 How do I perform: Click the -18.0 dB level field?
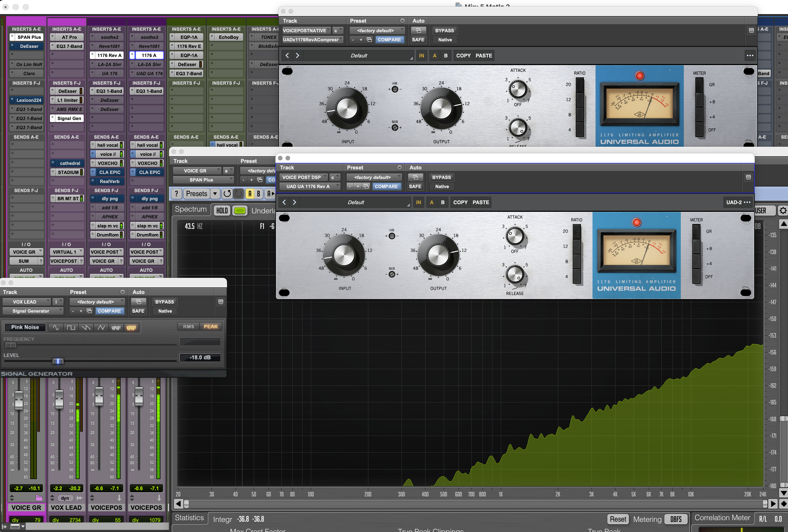point(200,358)
